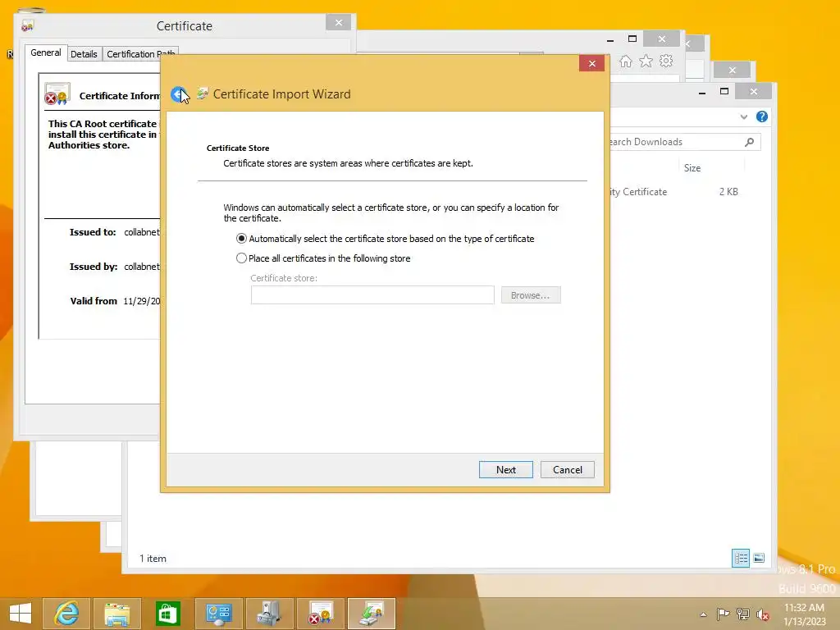Open the Certification Path tab
This screenshot has height=630, width=840.
click(140, 54)
